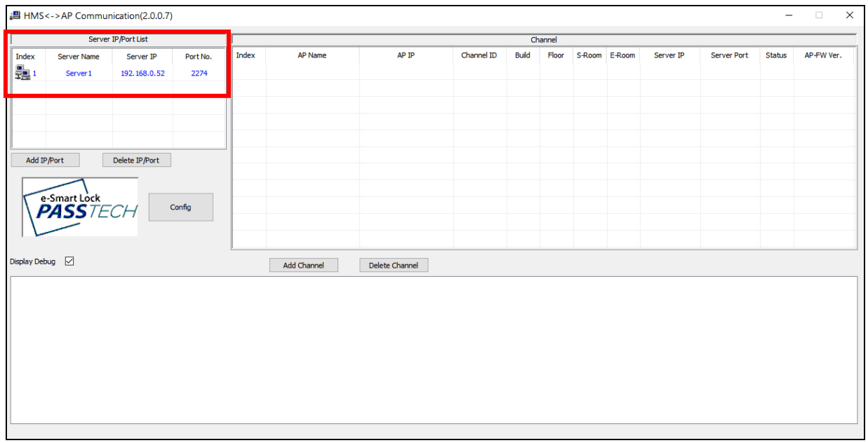
Task: Click inside the debug output text area
Action: (434, 350)
